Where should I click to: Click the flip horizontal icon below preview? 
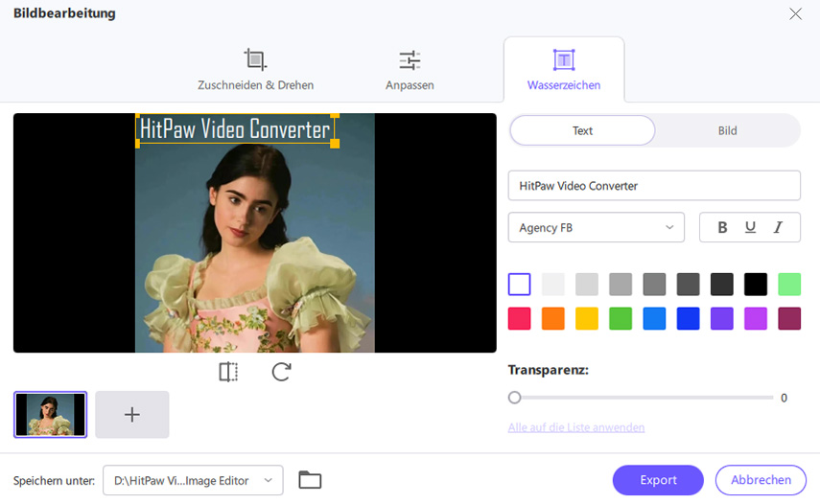(x=228, y=372)
